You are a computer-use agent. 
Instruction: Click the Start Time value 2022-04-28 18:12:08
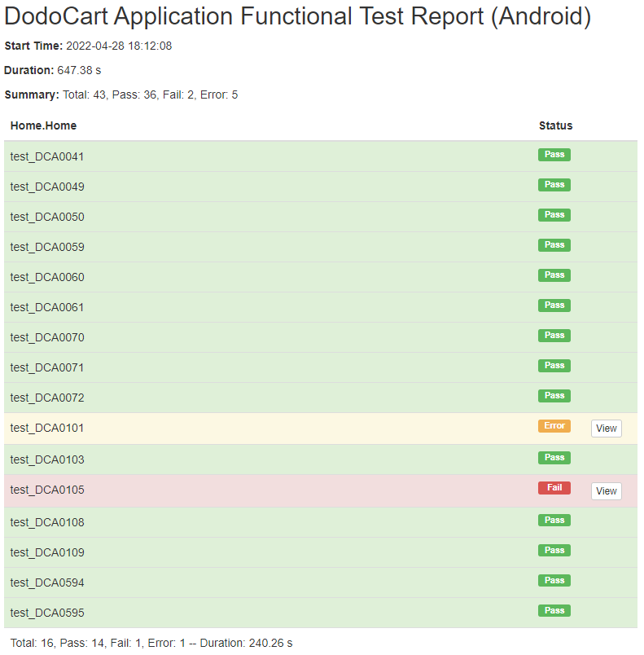click(x=119, y=46)
